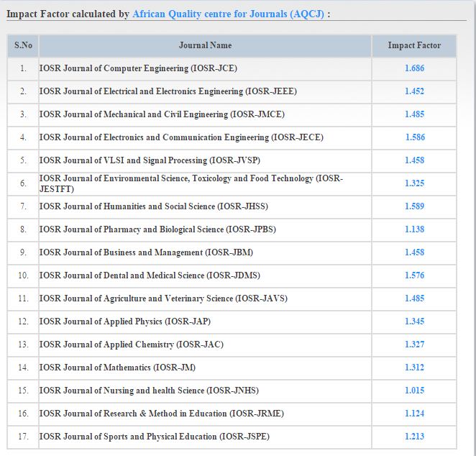Click impact factor 1.312 for IOSR-JM
476x456 pixels.
(x=414, y=368)
